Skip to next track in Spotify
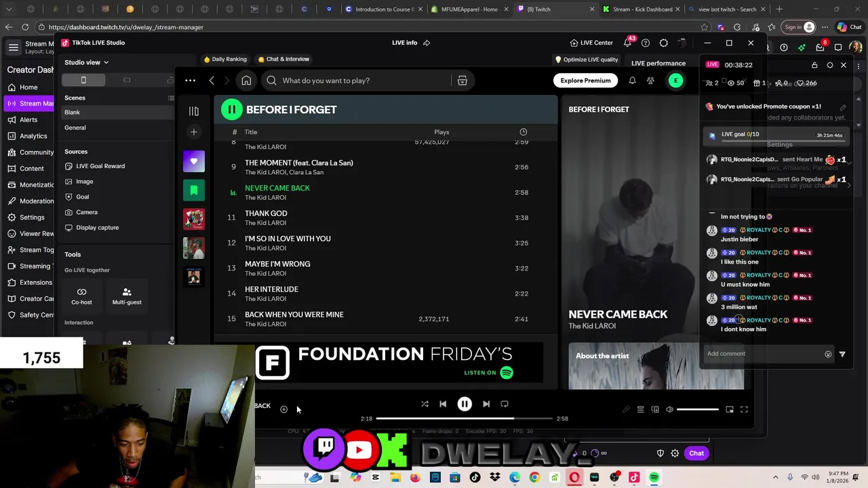The width and height of the screenshot is (868, 488). (x=486, y=404)
